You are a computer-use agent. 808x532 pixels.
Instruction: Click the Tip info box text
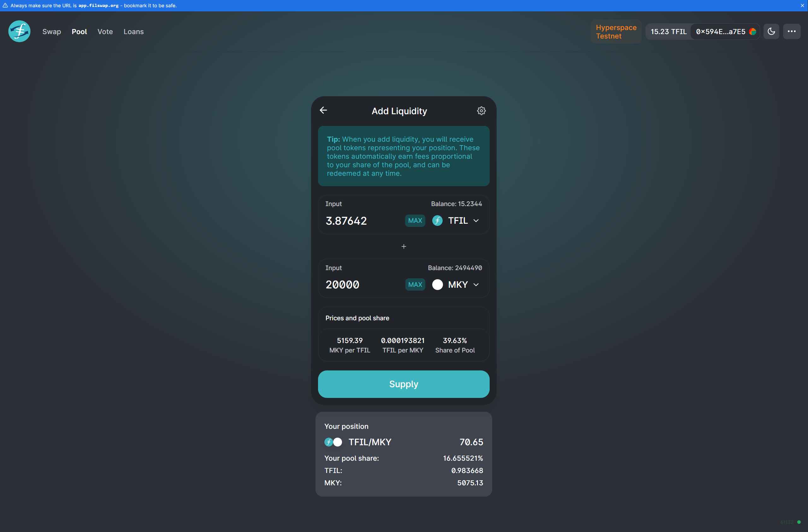point(404,156)
